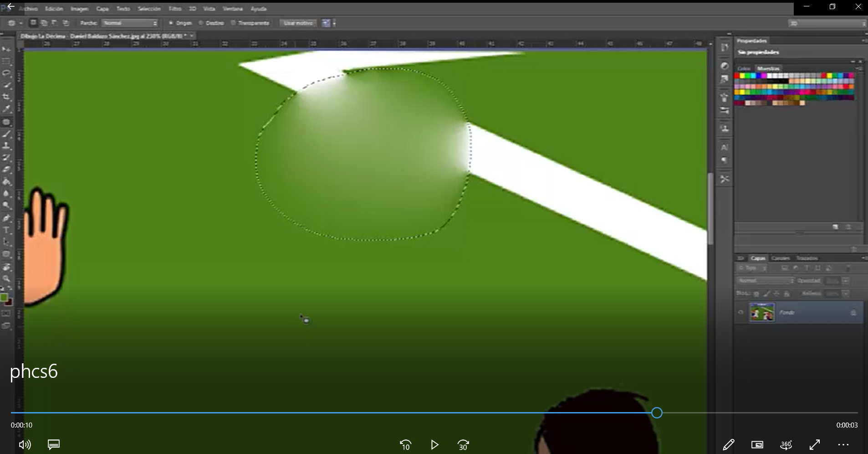Enable the Transparente checkbox
Screen dimensions: 868x454
[233, 23]
